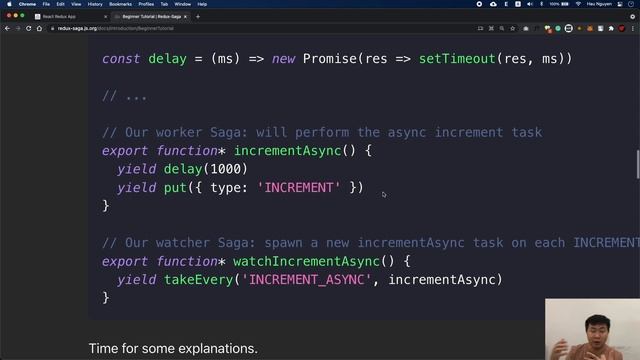Open the Bookmarks menu
Viewport: 640px width, 360px height.
[x=120, y=4]
